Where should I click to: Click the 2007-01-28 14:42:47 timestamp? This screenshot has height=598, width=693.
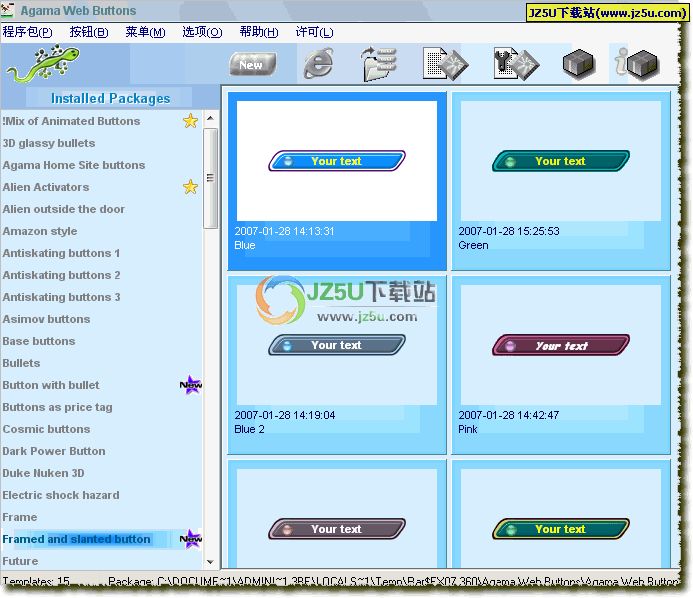[x=509, y=415]
